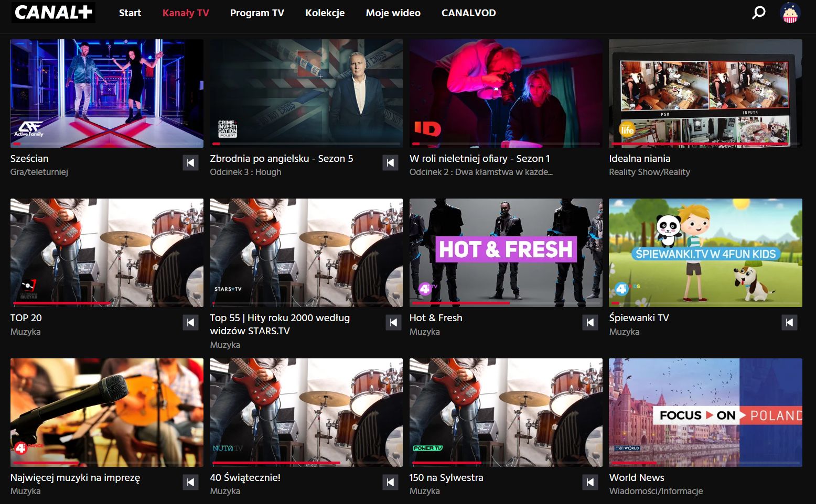Restart 150 na Sylwestra program

click(x=590, y=482)
